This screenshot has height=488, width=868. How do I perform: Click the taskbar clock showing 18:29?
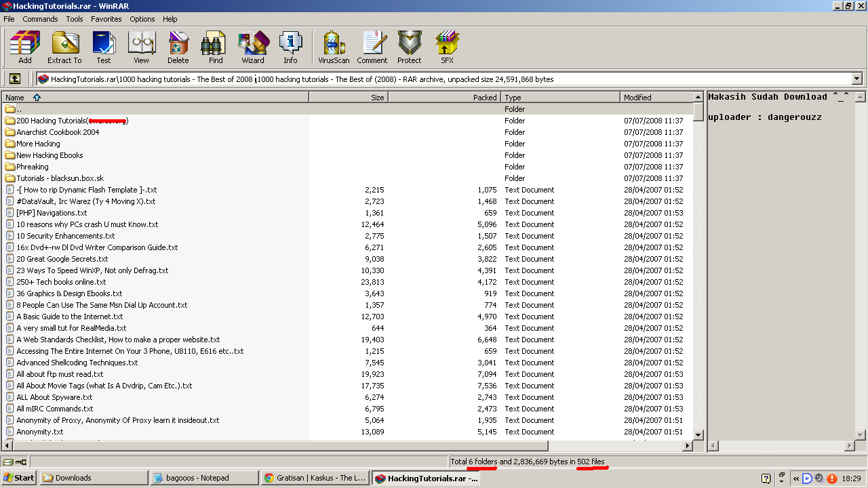[851, 478]
